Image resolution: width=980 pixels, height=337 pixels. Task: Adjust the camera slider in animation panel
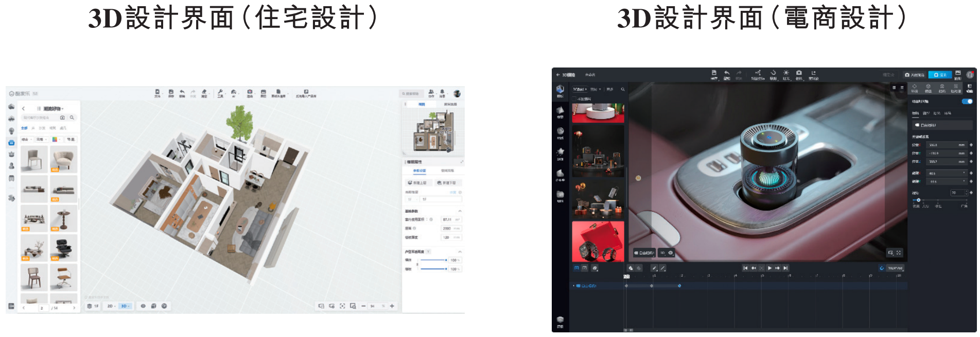tap(918, 200)
